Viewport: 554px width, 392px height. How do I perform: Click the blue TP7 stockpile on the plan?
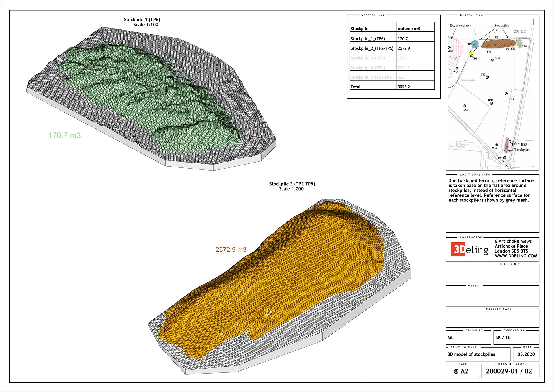coord(475,44)
